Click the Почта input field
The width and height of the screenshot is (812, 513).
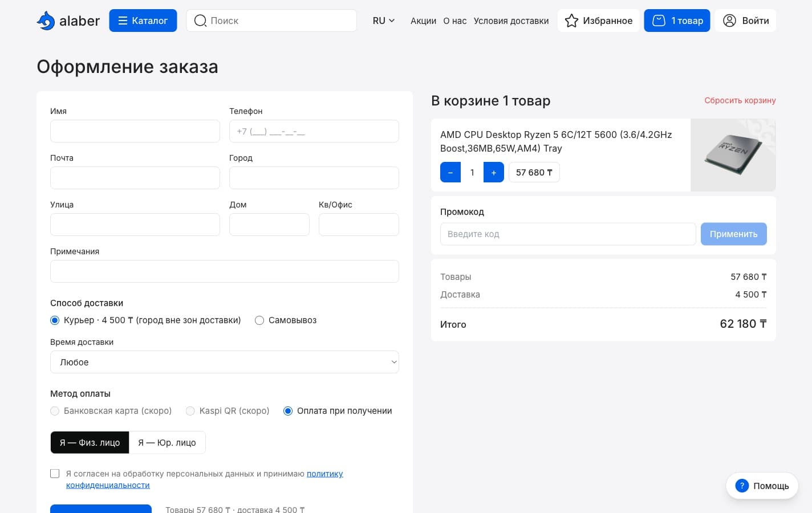[135, 178]
